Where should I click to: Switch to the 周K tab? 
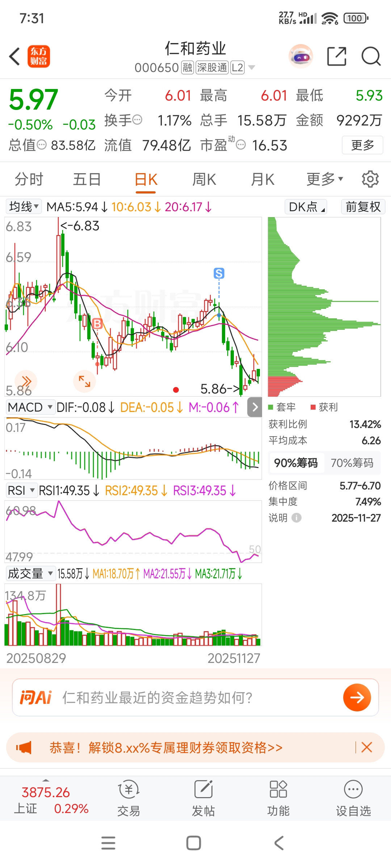pos(204,179)
